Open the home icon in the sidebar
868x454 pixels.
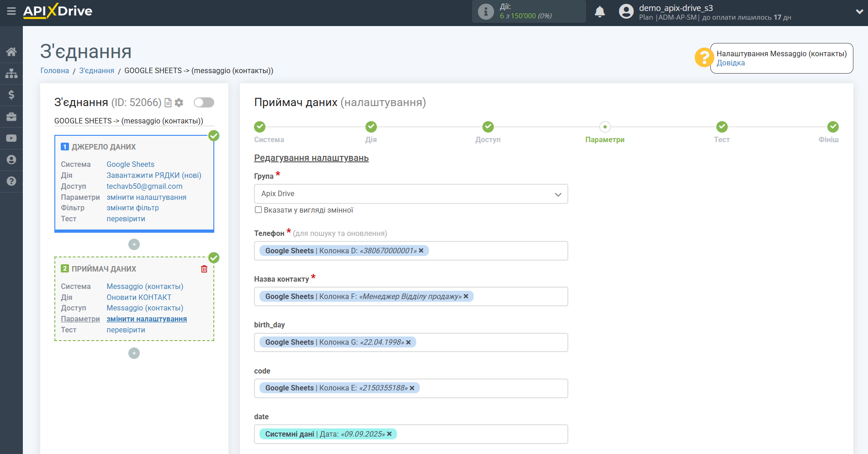point(11,52)
